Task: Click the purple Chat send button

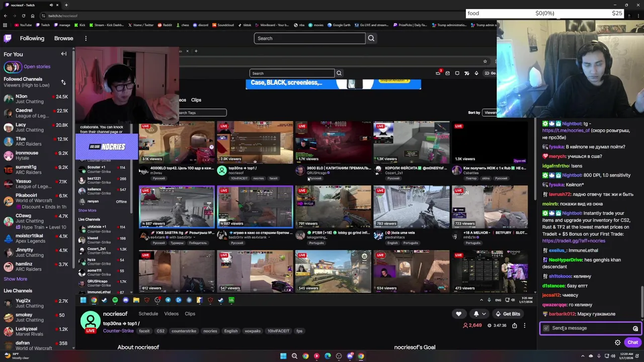Action: pos(632,342)
